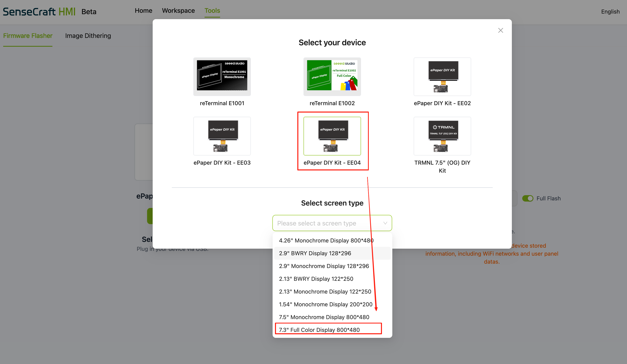Pick the ePaper DIY Kit - EE02 image
This screenshot has width=627, height=364.
tap(442, 77)
